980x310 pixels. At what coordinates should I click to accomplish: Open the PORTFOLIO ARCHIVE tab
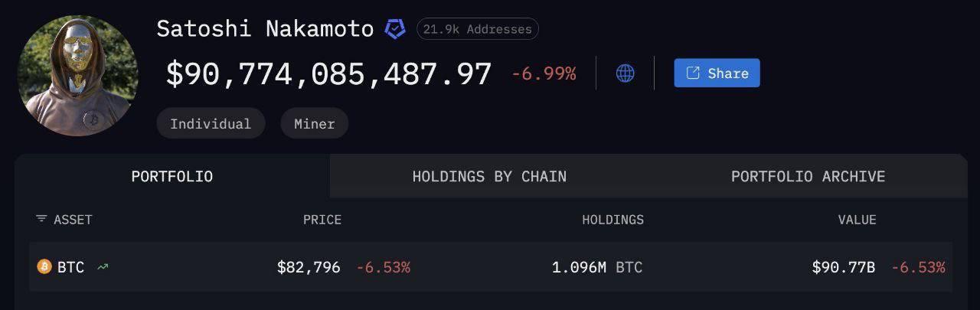(808, 176)
